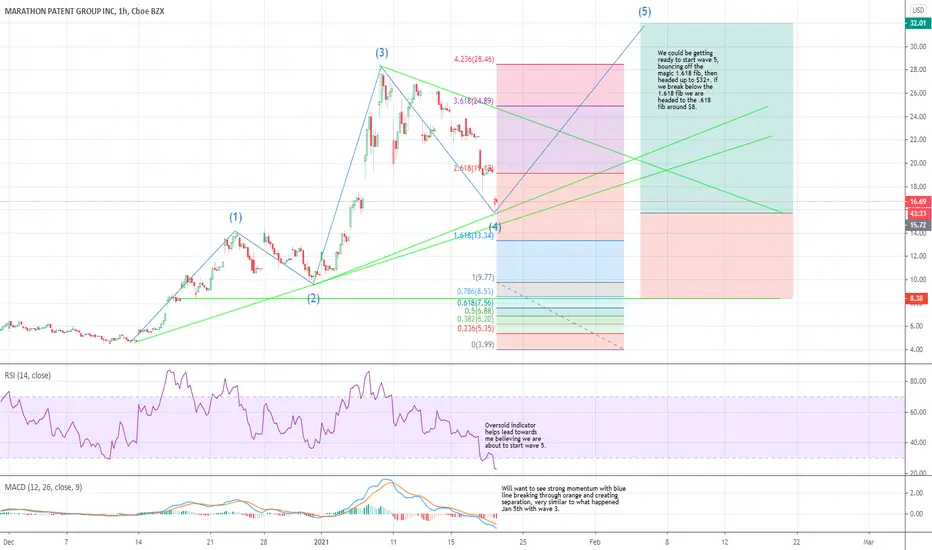Select the 'Will want to see strong momentum' note

pyautogui.click(x=563, y=498)
